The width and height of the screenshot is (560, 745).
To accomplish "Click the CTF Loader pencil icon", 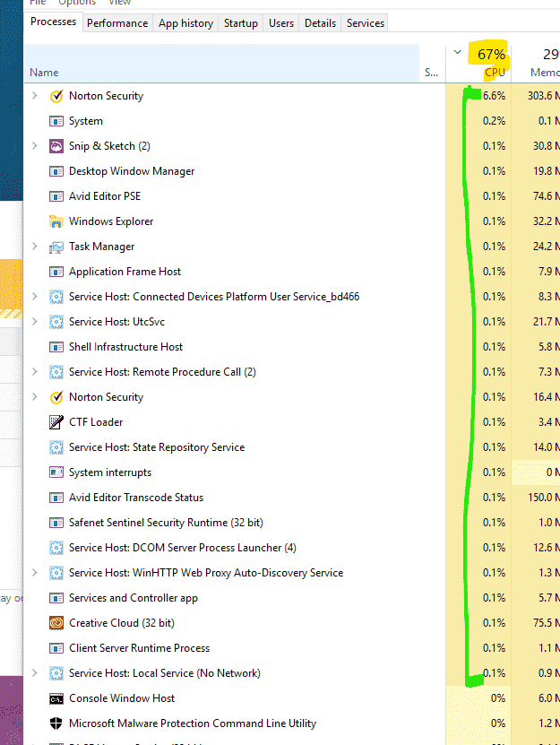I will point(56,422).
